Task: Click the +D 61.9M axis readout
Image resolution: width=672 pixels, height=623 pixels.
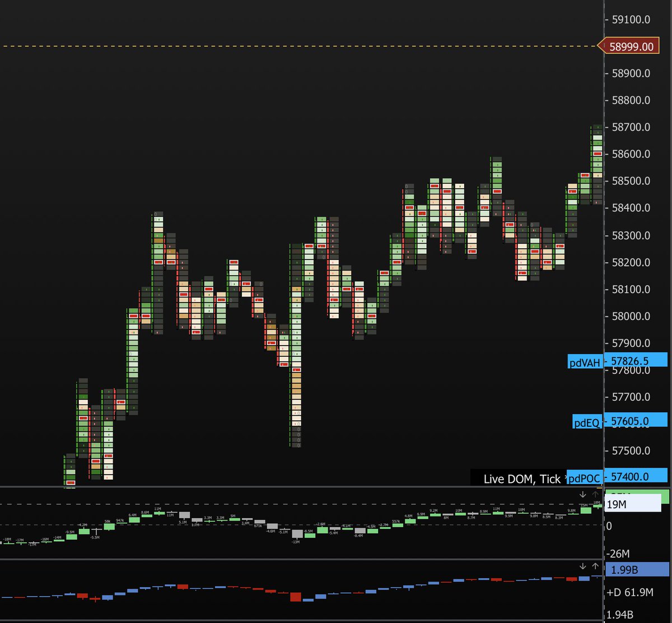Action: point(629,592)
